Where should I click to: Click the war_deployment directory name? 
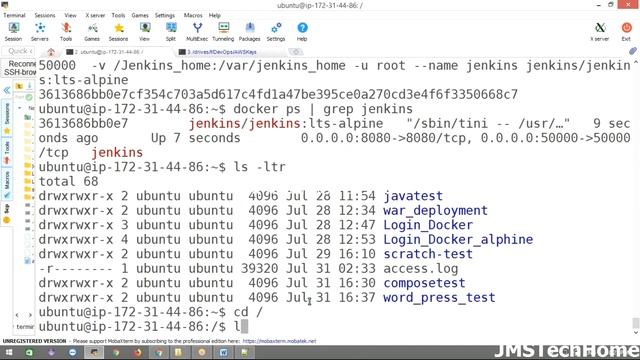tap(435, 211)
